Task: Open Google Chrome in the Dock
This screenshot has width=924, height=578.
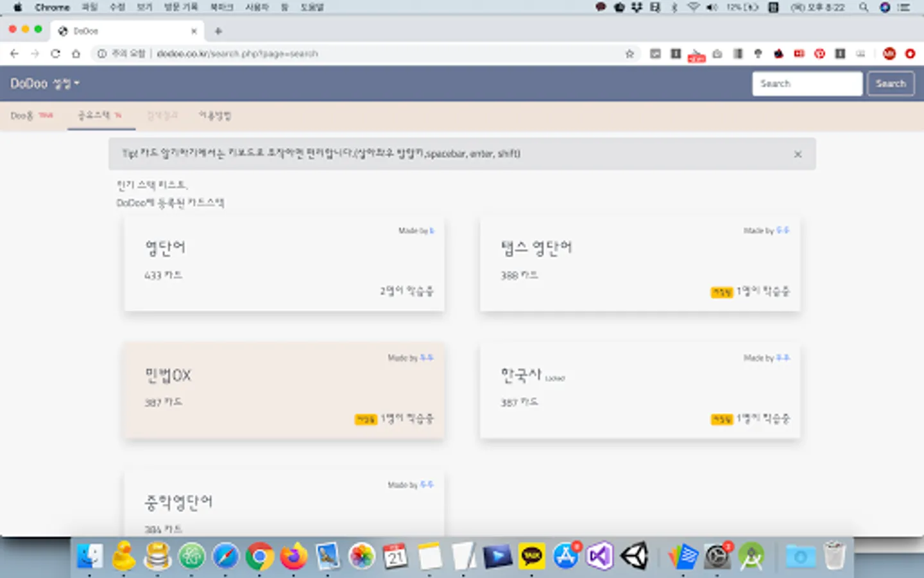Action: pyautogui.click(x=259, y=556)
